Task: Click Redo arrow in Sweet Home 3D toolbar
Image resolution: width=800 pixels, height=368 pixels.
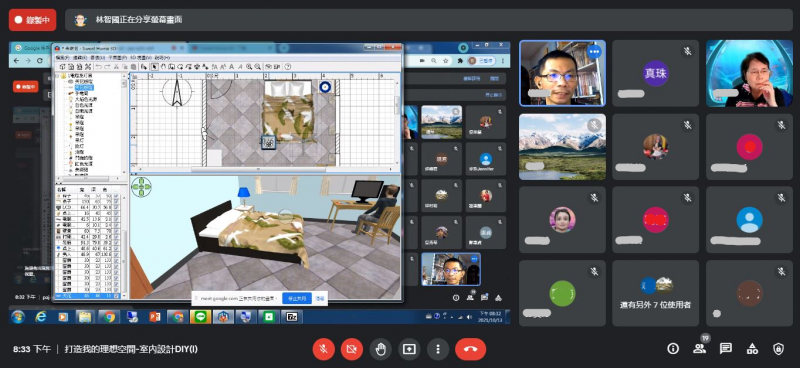Action: click(107, 67)
